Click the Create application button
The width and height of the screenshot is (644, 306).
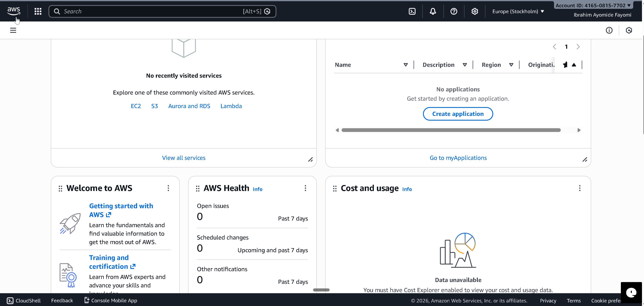(458, 114)
